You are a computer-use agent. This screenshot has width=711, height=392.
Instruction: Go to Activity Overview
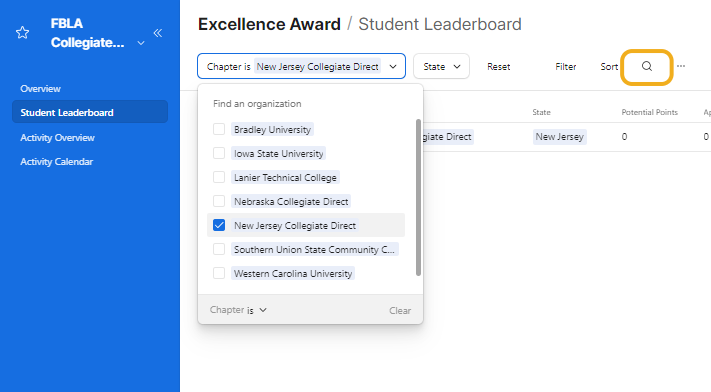pos(57,137)
